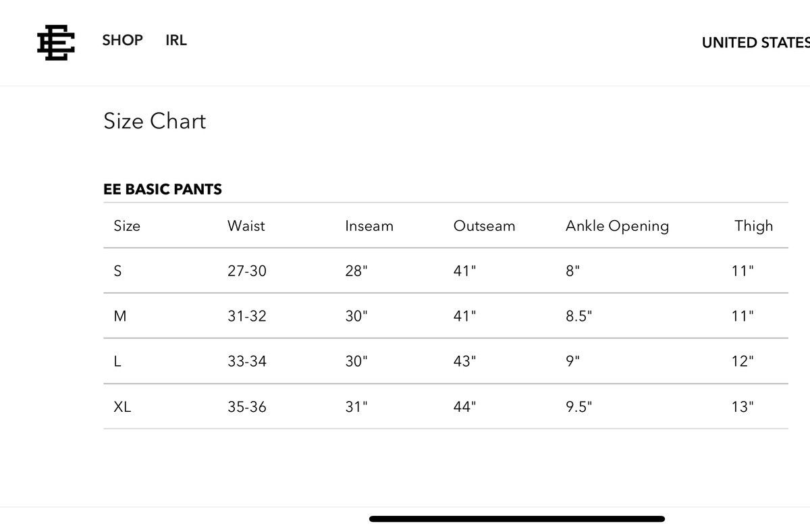
Task: Select the Size Chart heading
Action: (155, 122)
